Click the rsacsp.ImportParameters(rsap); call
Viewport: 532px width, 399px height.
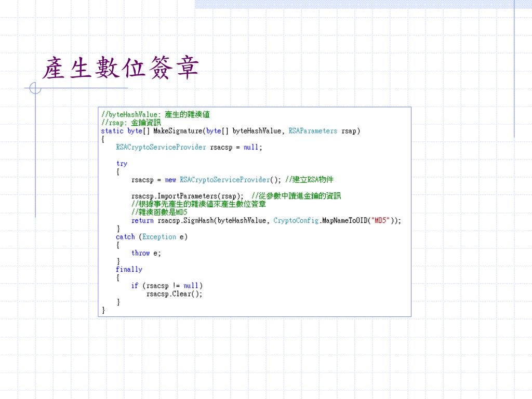tap(187, 196)
